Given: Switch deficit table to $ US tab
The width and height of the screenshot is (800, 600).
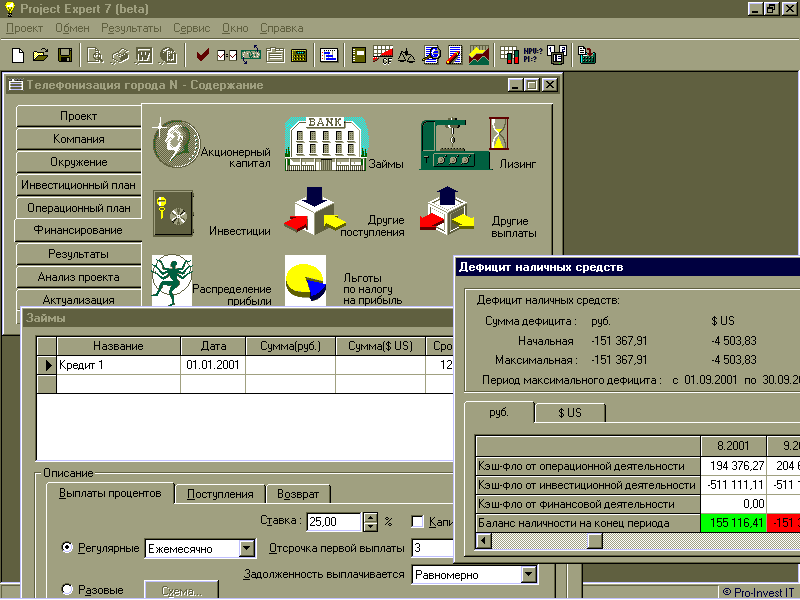Looking at the screenshot, I should tap(570, 413).
